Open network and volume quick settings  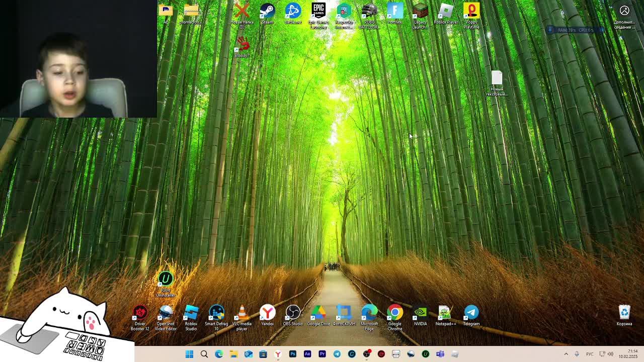coord(606,354)
